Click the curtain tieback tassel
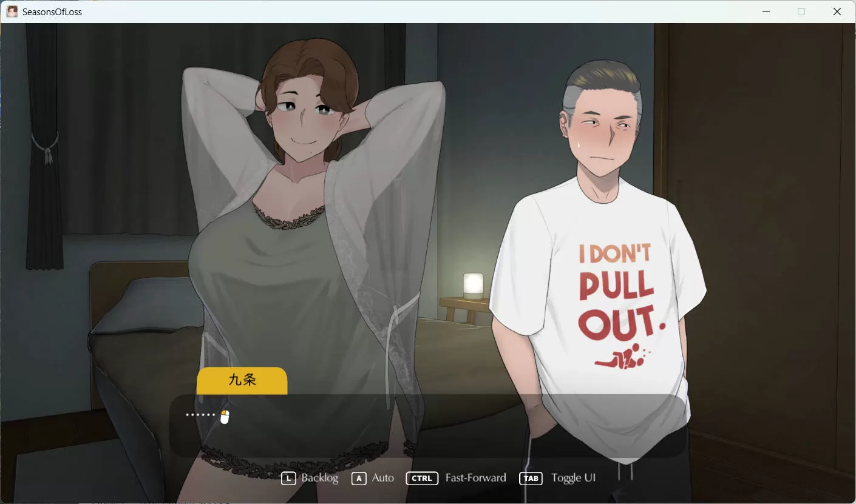The image size is (856, 504). click(x=46, y=147)
